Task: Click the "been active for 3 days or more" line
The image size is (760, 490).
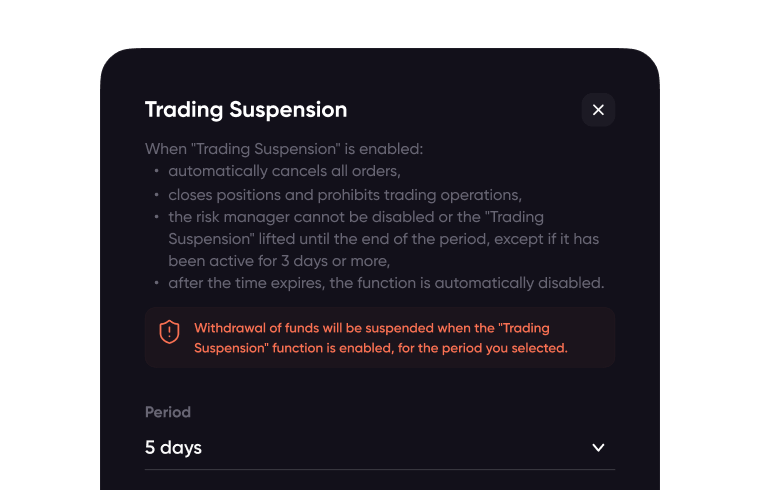Action: 278,261
